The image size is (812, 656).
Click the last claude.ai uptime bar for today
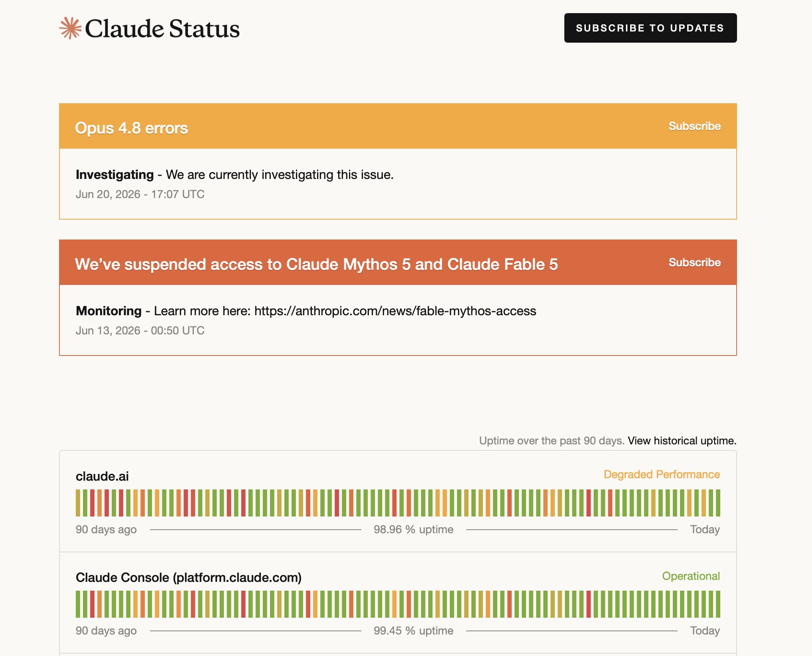718,503
